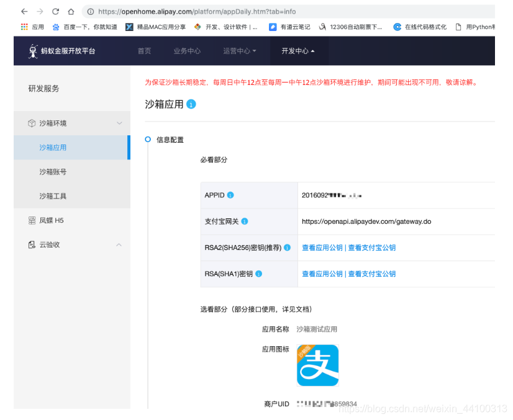Click the info icon next to RSA2(SHA256)密钥
Screen dimensions: 513x420
[x=287, y=248]
